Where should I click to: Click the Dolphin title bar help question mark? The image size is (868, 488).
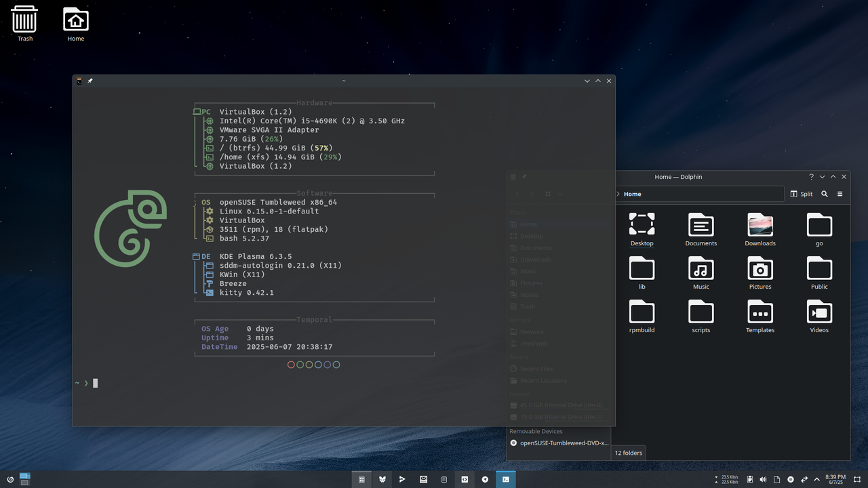(811, 177)
